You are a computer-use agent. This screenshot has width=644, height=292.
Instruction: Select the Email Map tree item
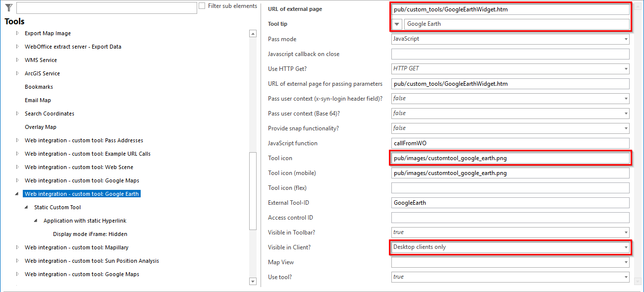pyautogui.click(x=37, y=100)
